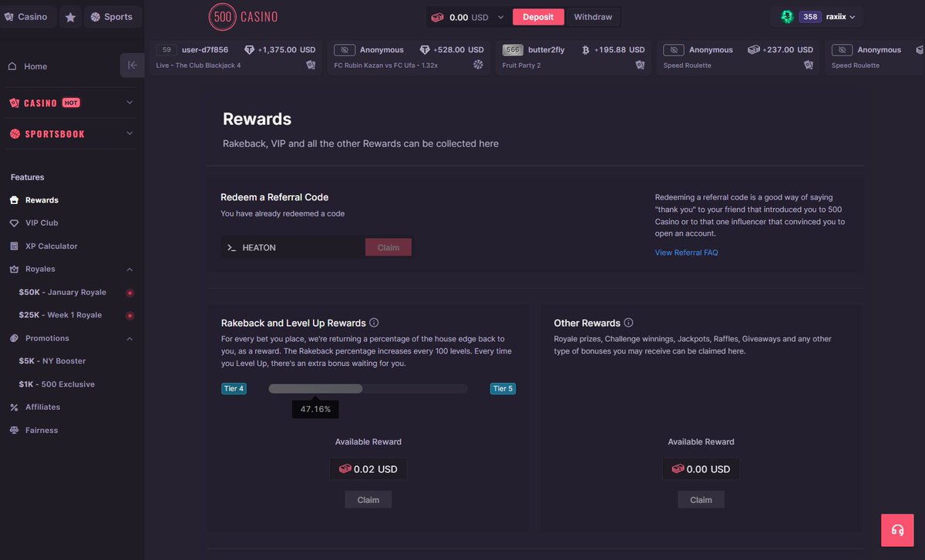The height and width of the screenshot is (560, 925).
Task: Open butter2fly Fruit Party 2 win card
Action: click(x=573, y=58)
